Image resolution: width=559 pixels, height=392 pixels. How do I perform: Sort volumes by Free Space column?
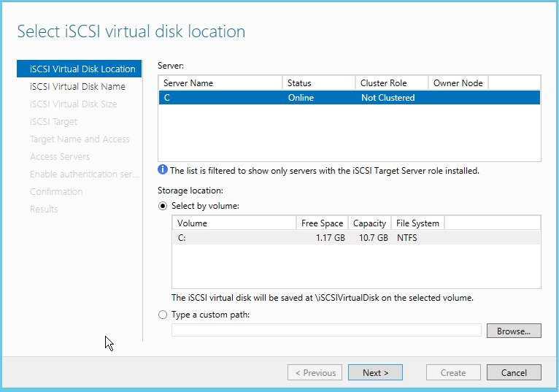(322, 223)
